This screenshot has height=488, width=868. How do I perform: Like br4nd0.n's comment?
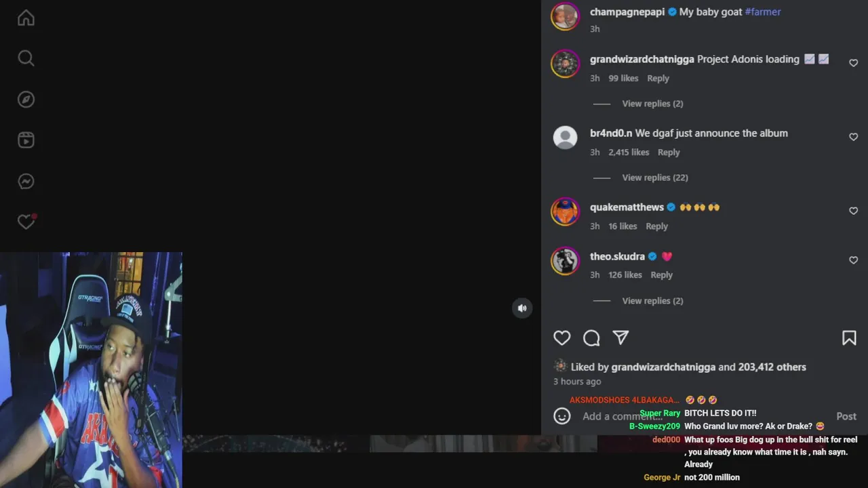pos(854,137)
